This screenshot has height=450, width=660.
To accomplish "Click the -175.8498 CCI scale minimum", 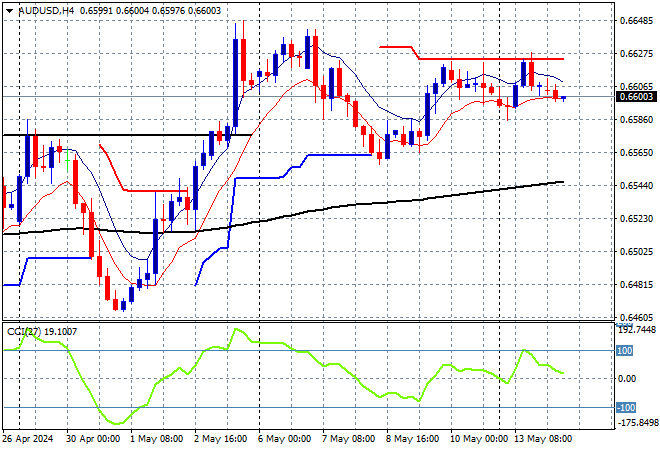I will click(636, 422).
